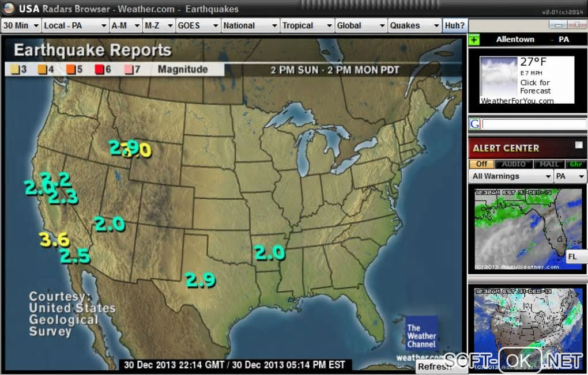Click the green plus add-location icon
Viewport: 588px width, 375px height.
tap(474, 40)
